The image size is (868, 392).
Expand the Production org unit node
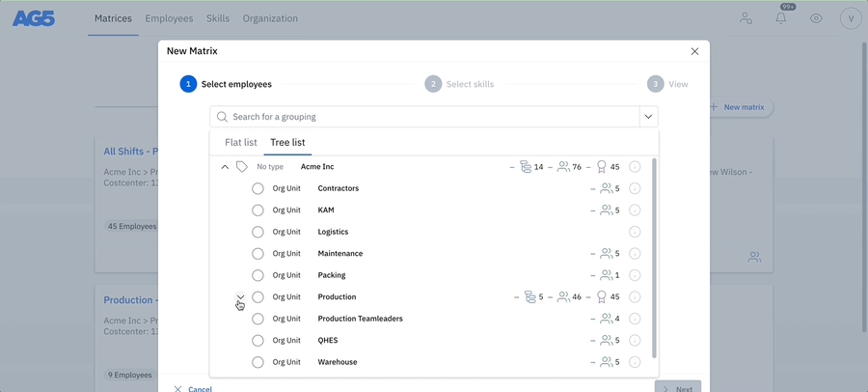[240, 297]
